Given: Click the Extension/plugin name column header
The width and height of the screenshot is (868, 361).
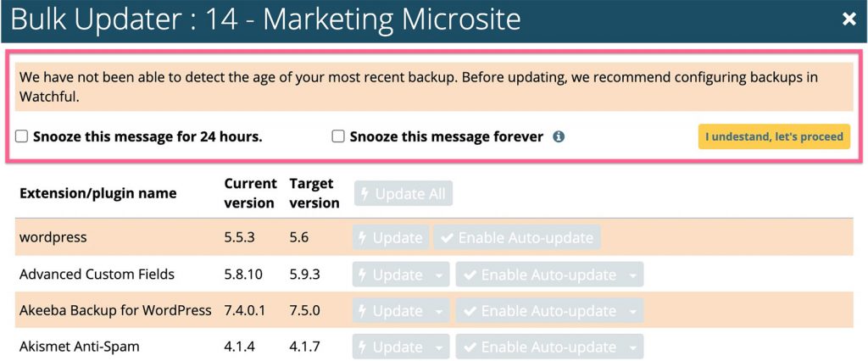Looking at the screenshot, I should pyautogui.click(x=98, y=193).
